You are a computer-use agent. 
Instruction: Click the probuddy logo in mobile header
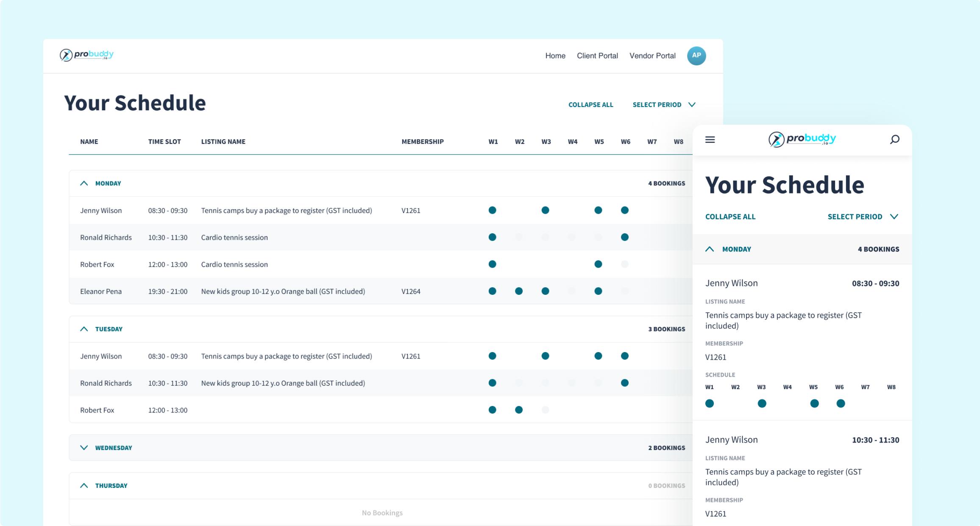point(802,139)
